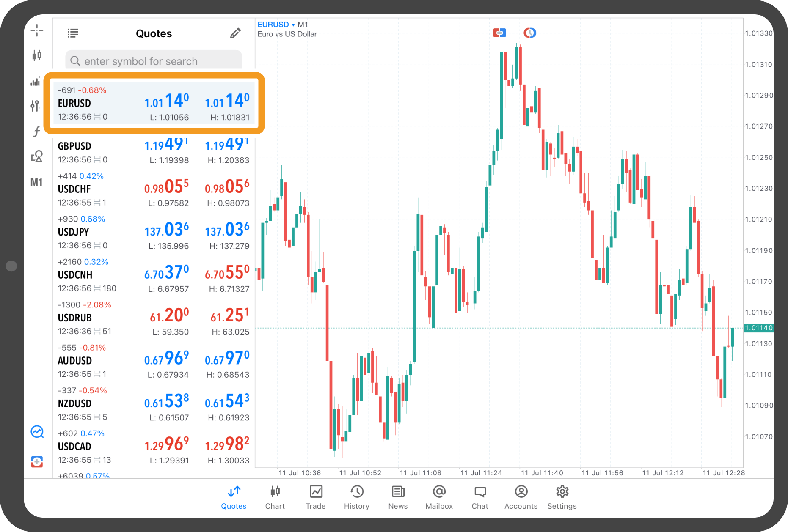Click the chart settings sliders icon
Viewport: 788px width, 532px height.
(35, 106)
